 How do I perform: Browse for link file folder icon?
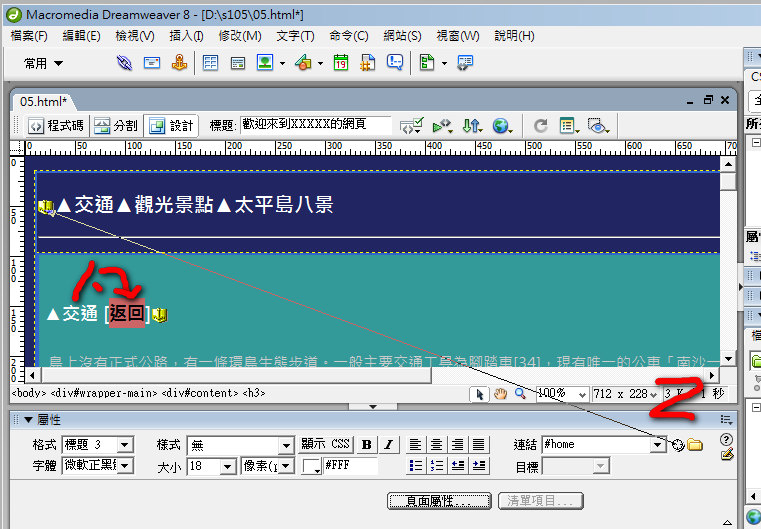pyautogui.click(x=694, y=445)
